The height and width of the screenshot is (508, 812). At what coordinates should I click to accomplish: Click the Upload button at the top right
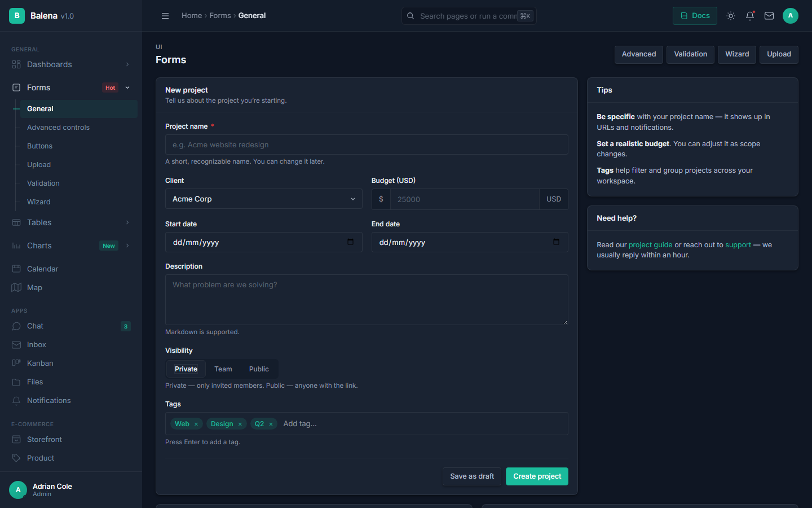point(779,54)
